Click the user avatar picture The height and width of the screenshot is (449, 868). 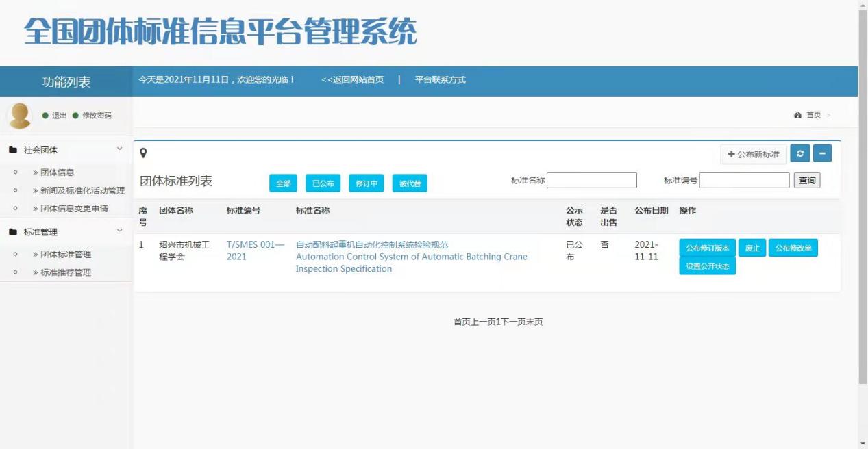point(19,116)
